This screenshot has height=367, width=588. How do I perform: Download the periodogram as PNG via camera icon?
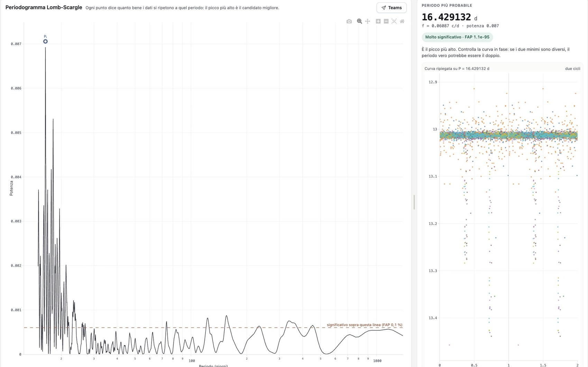pos(349,21)
